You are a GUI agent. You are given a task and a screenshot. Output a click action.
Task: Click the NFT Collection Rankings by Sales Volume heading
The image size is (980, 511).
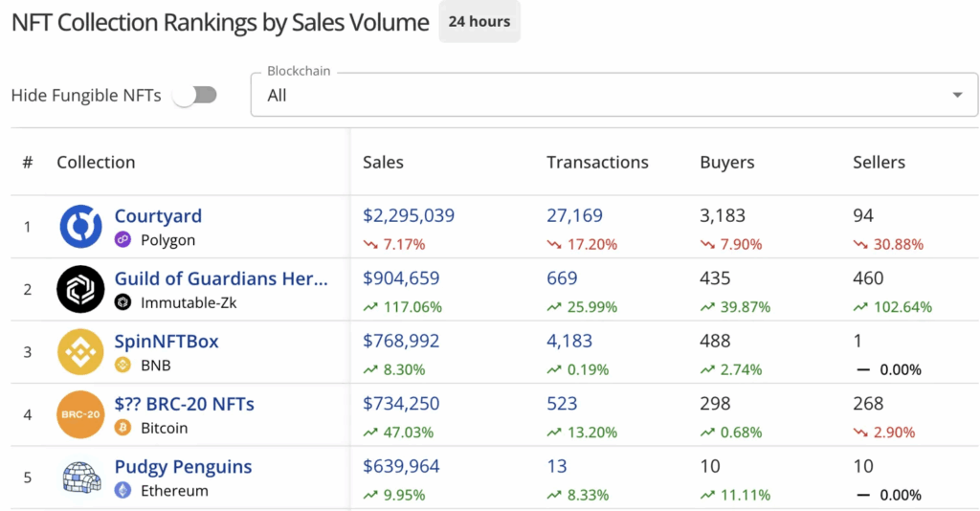(x=220, y=23)
